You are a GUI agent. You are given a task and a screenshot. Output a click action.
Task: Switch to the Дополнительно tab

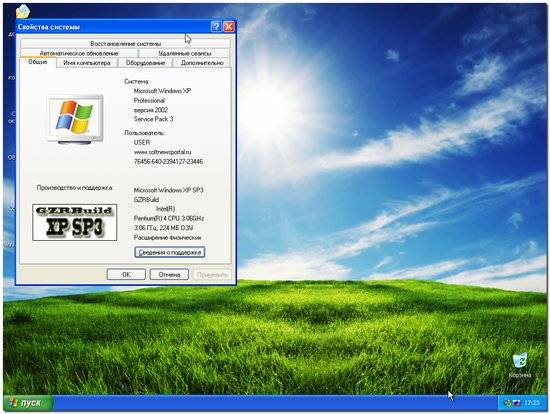(202, 62)
